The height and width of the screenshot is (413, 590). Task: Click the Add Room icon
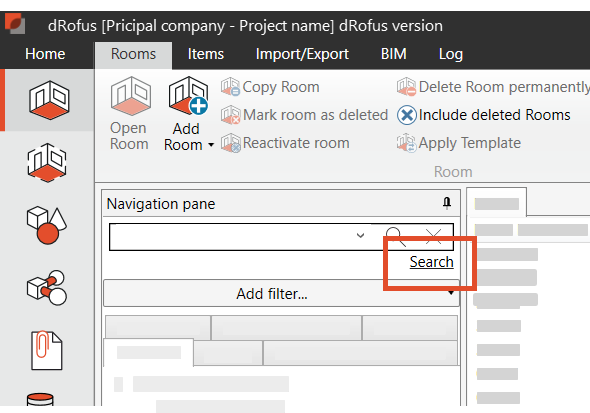click(x=188, y=96)
